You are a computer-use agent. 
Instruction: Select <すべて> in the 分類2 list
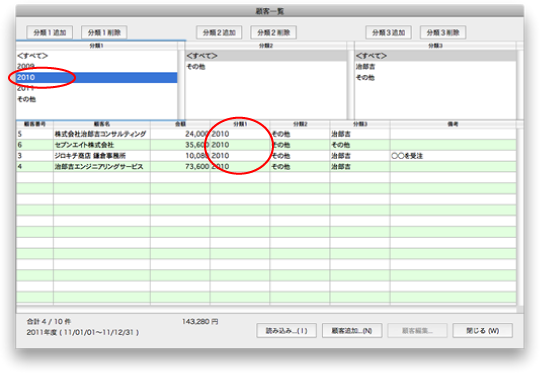[x=266, y=56]
